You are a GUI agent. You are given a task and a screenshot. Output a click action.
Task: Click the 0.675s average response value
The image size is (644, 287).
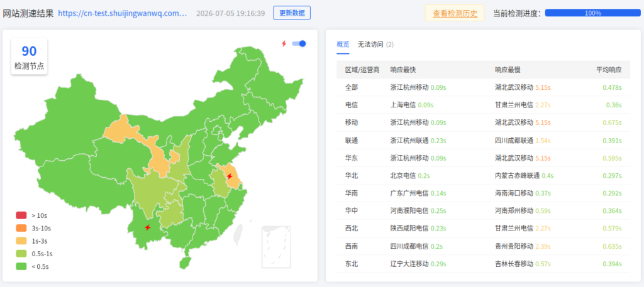click(613, 122)
